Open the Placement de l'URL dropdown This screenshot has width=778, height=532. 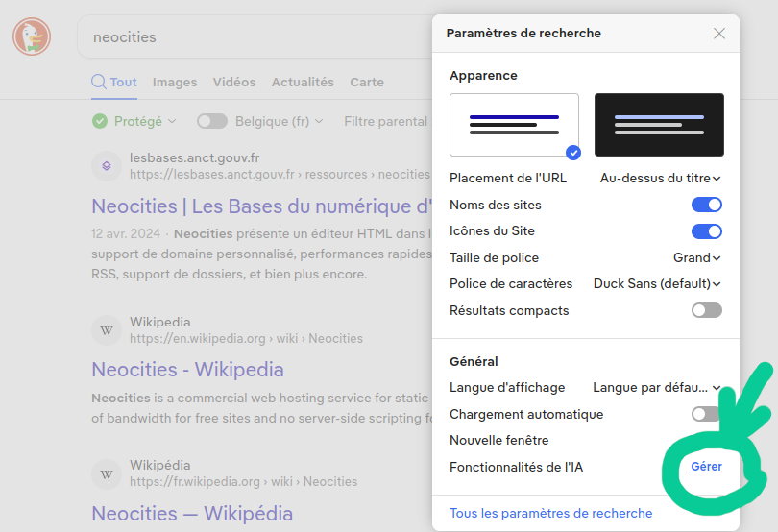coord(660,178)
